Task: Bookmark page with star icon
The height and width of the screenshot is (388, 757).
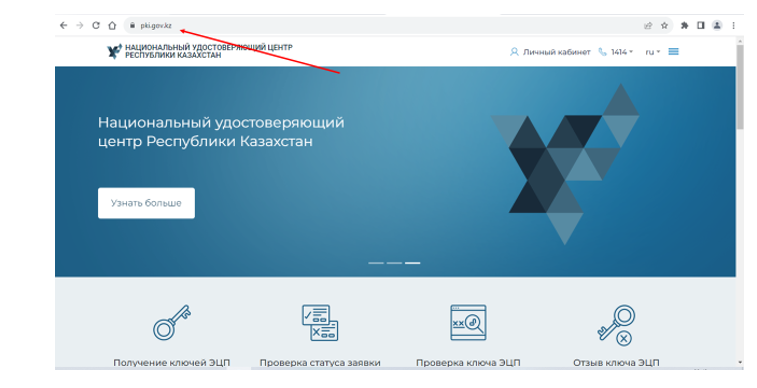Action: [664, 26]
